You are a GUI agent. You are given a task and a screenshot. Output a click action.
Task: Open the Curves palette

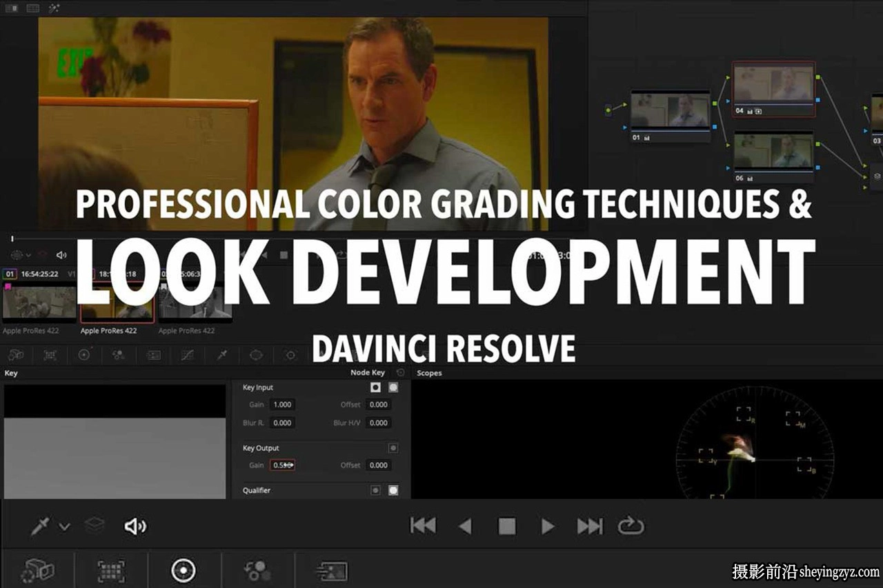(x=188, y=355)
